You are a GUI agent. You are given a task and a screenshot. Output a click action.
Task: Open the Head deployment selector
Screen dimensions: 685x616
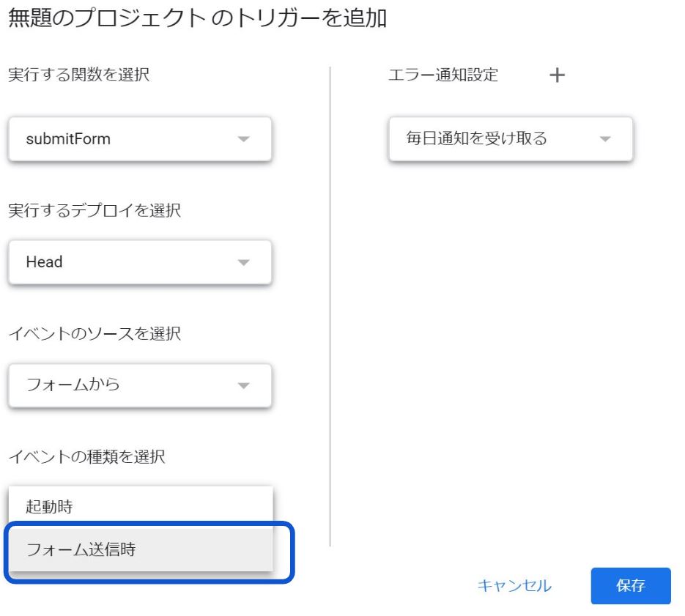click(x=139, y=262)
